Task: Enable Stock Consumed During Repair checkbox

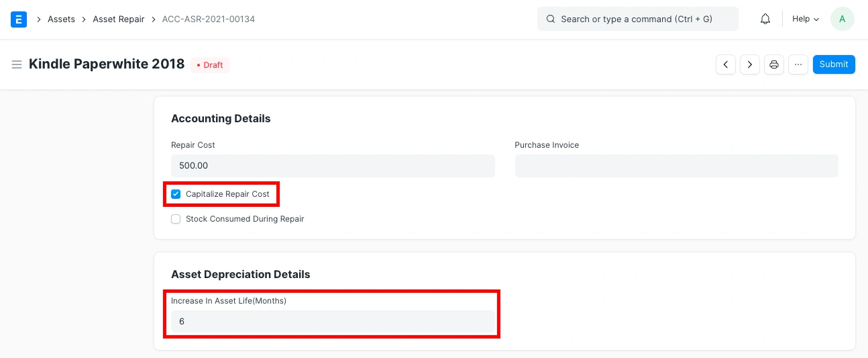Action: 176,219
